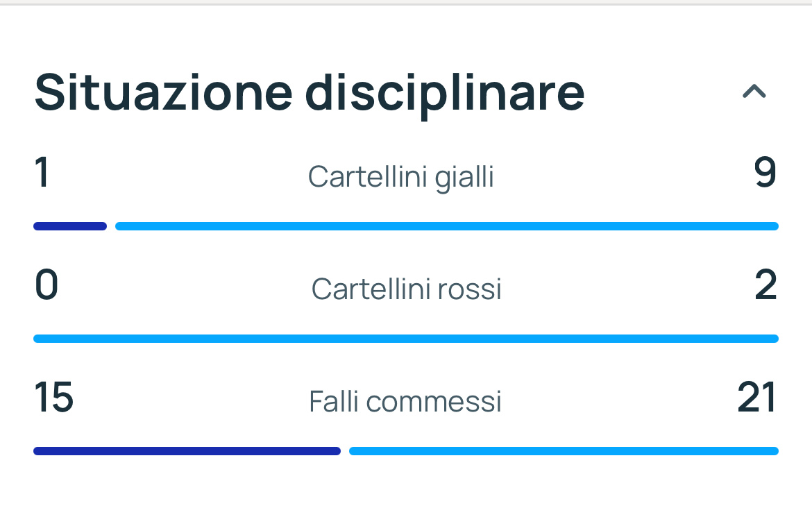Screen dimensions: 812x508
Task: Click away team yellow cards value 9
Action: (x=765, y=172)
